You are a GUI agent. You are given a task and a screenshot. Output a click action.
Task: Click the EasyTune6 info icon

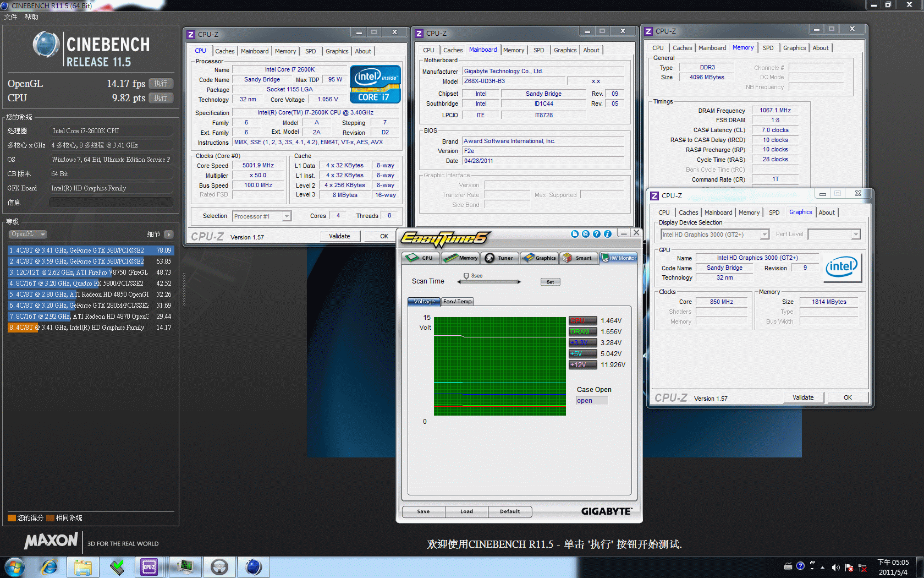(x=608, y=234)
